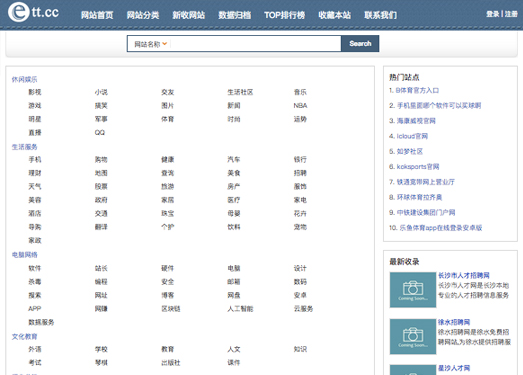The image size is (523, 375).
Task: Open the 音乐 subcategory
Action: coord(300,92)
